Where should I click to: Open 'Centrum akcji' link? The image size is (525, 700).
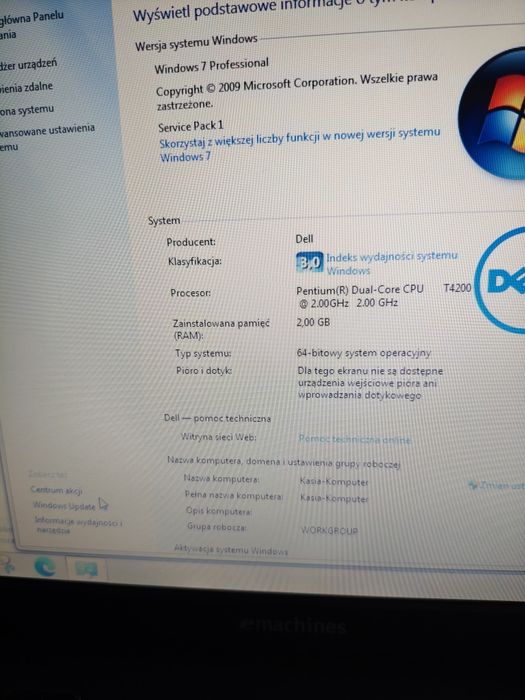[x=56, y=490]
